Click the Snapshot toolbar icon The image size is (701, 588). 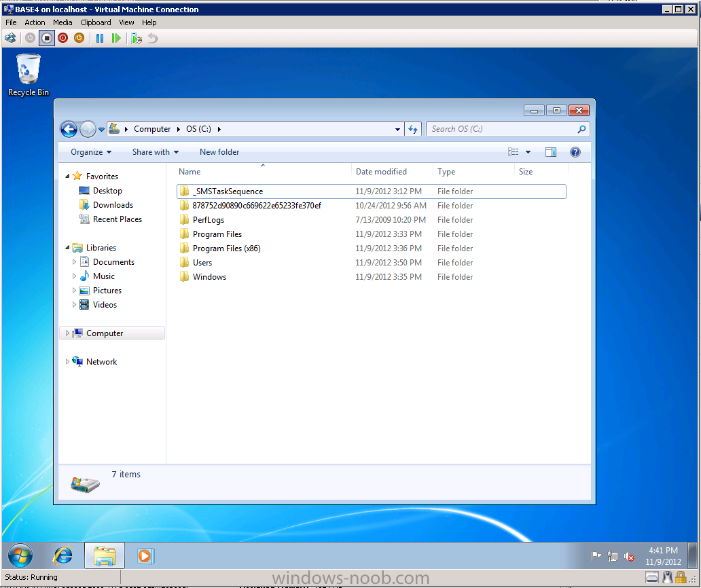pyautogui.click(x=137, y=39)
